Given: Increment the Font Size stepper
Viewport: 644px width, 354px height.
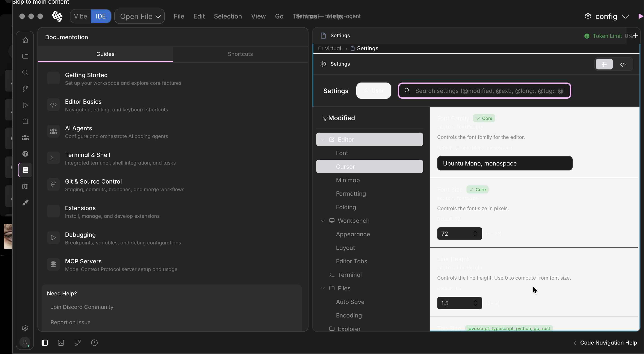Looking at the screenshot, I should point(475,232).
